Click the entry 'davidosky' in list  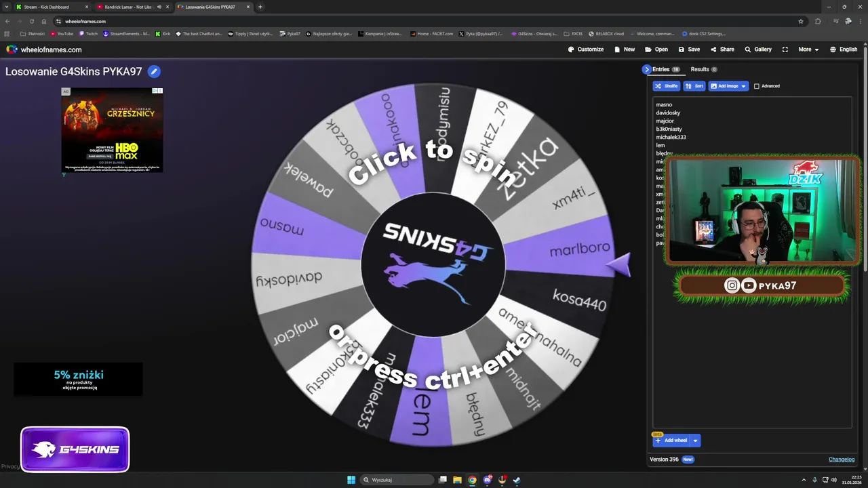668,113
